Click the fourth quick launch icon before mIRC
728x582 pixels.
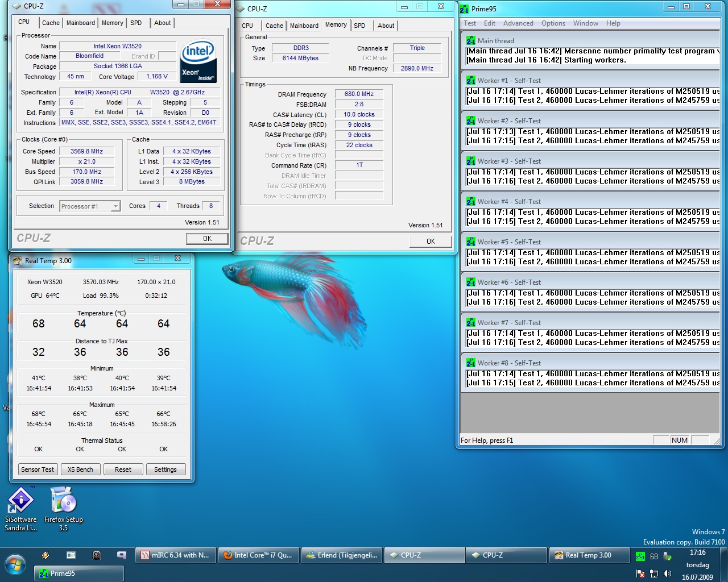point(122,555)
